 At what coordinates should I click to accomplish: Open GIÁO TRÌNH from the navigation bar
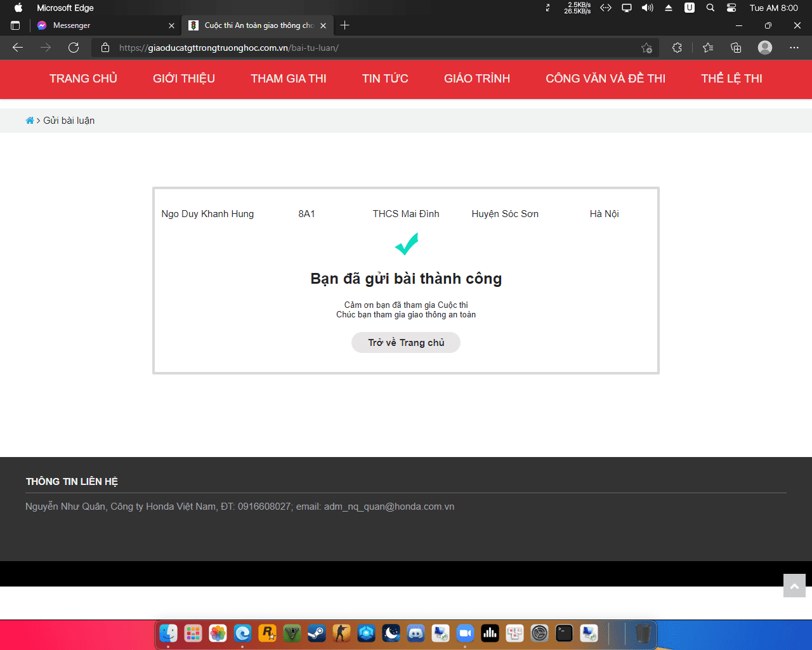point(477,79)
